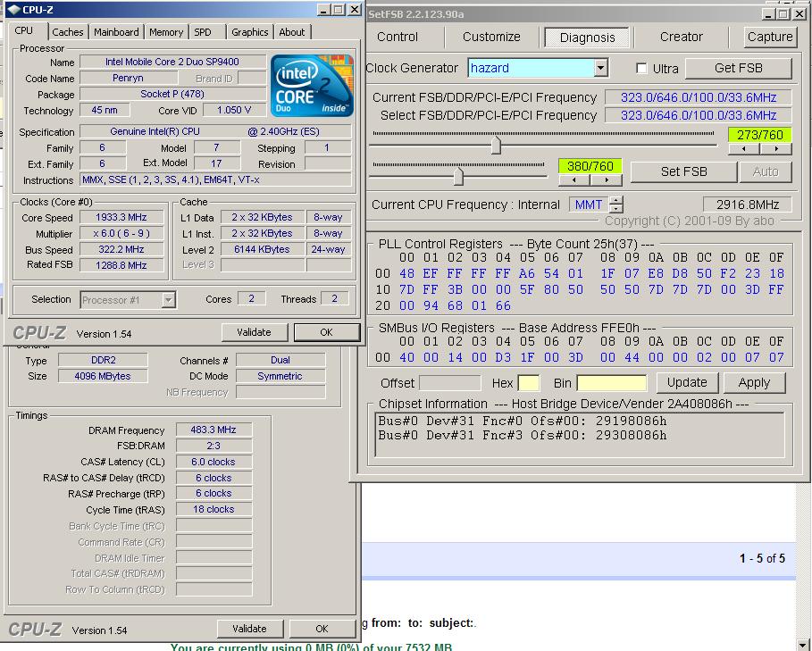The height and width of the screenshot is (651, 812).
Task: Open the Mainboard tab in CPU-Z
Action: click(116, 32)
